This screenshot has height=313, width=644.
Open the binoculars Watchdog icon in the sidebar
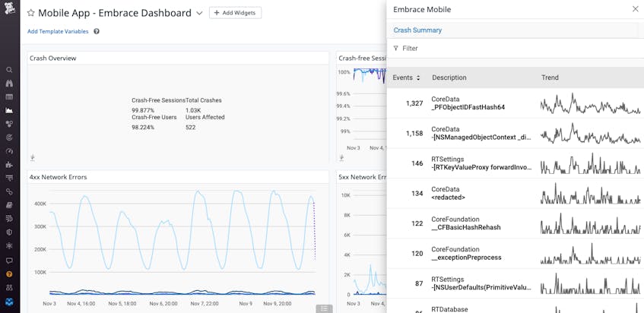coord(9,84)
